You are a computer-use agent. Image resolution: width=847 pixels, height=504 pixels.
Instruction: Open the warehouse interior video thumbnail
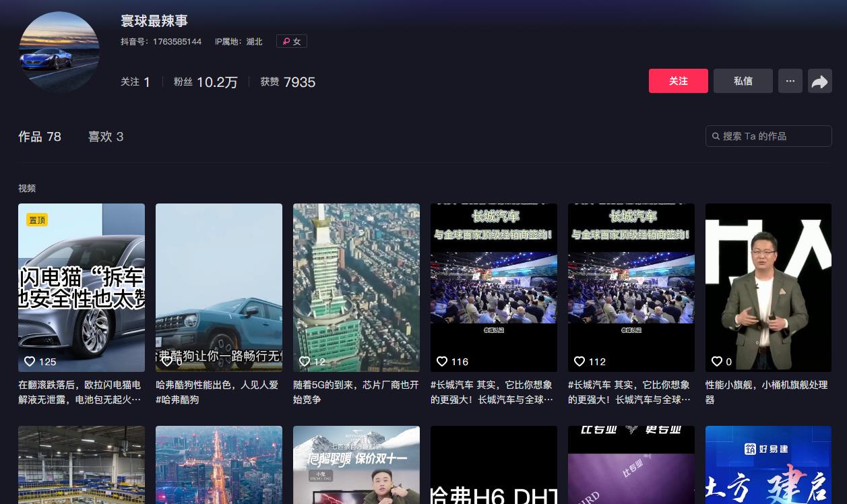[82, 465]
